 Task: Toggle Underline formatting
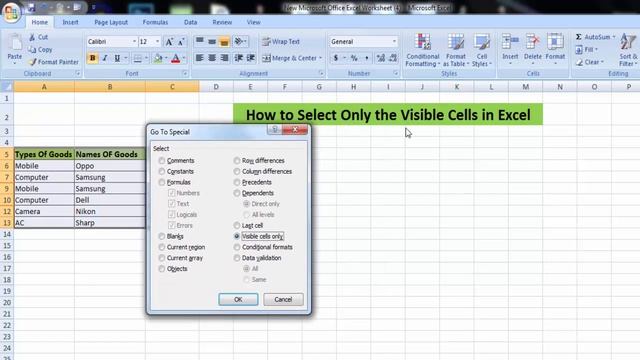117,58
